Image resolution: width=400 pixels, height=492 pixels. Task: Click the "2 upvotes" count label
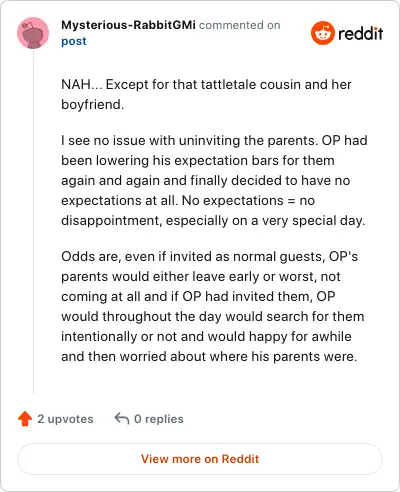click(x=65, y=419)
